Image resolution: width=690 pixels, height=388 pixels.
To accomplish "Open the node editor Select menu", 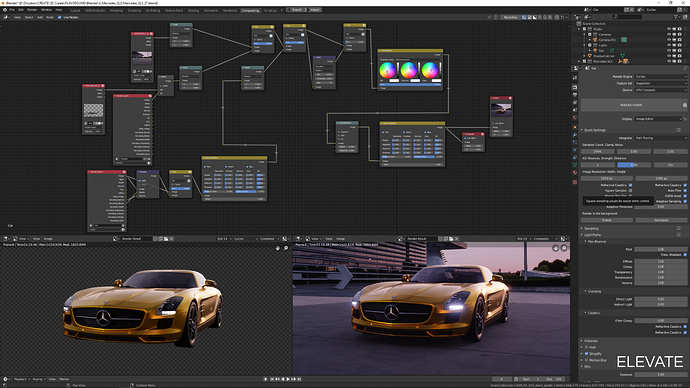I will tap(29, 17).
